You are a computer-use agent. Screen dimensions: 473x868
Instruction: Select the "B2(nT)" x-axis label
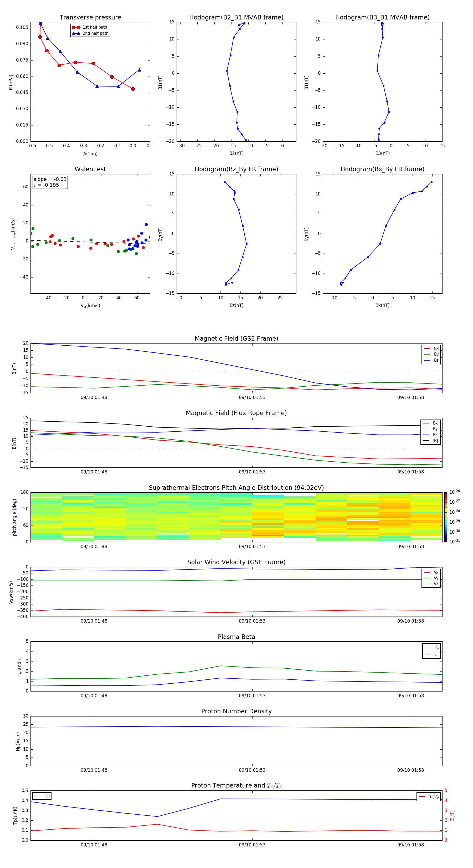[236, 153]
